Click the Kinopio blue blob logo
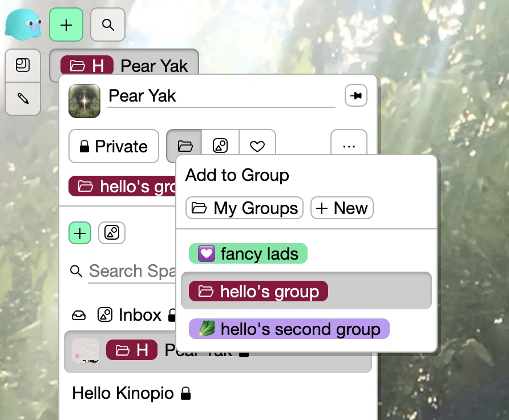 click(23, 25)
